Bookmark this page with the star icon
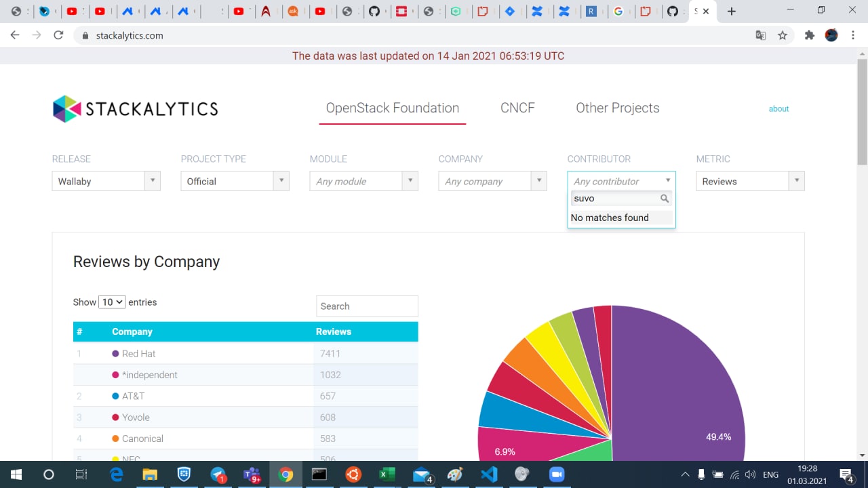The height and width of the screenshot is (488, 868). pos(783,35)
